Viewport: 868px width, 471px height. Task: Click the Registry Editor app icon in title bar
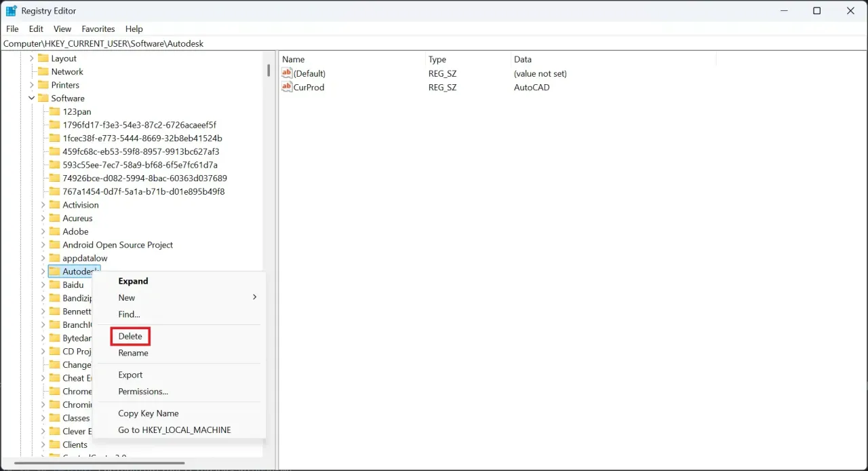[x=12, y=11]
